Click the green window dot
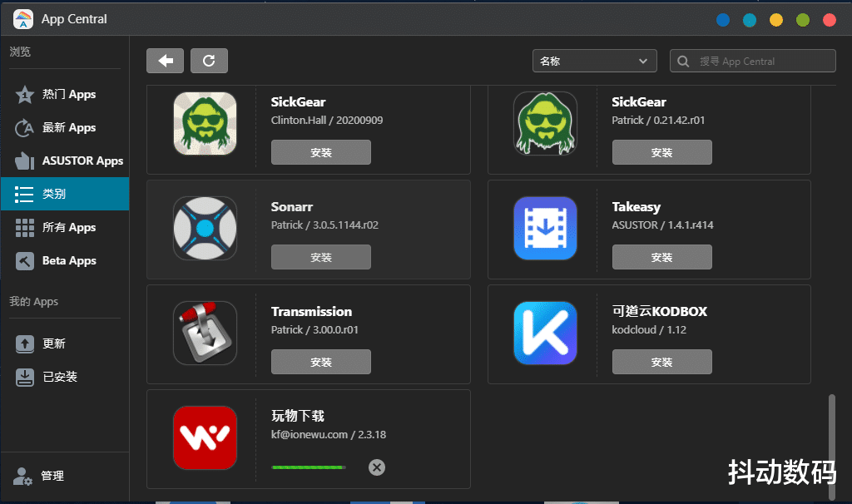Image resolution: width=852 pixels, height=504 pixels. [x=803, y=20]
